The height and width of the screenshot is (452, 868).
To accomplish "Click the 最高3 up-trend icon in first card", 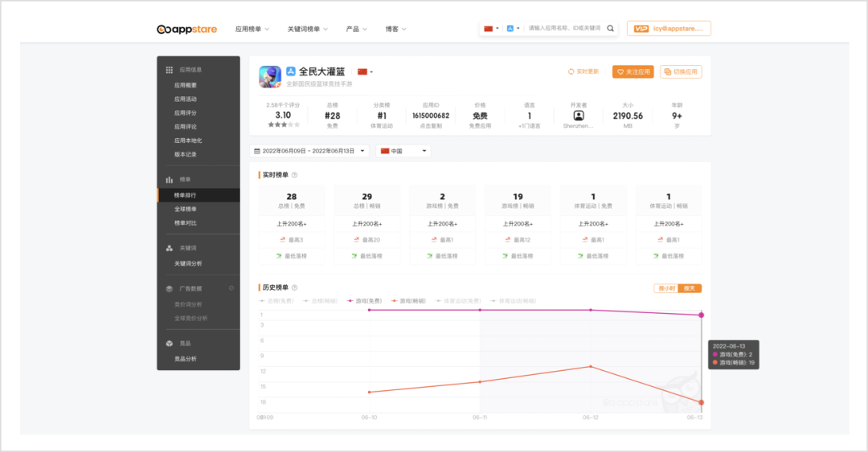I will 282,240.
